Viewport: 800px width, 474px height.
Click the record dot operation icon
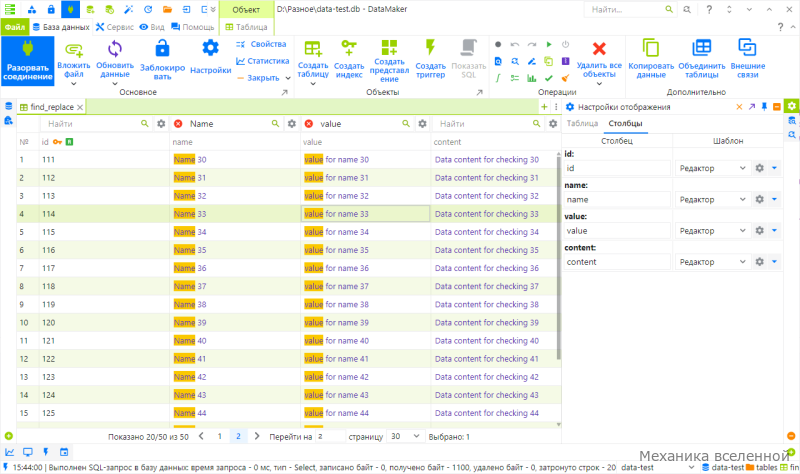coord(498,44)
